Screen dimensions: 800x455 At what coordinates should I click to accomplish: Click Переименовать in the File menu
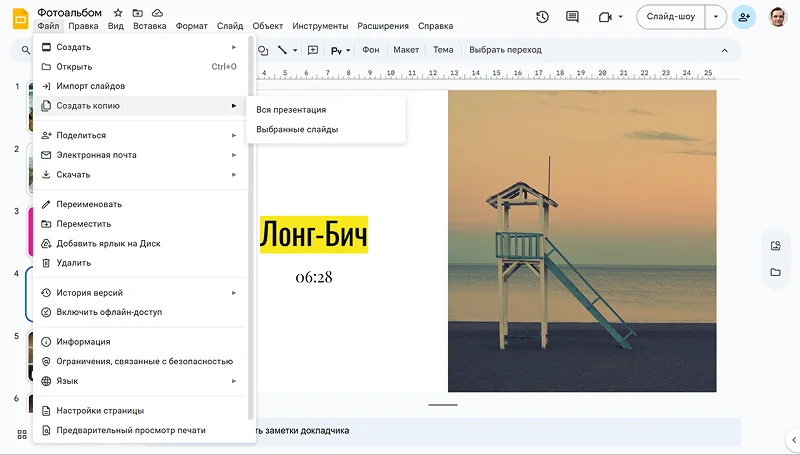click(x=89, y=204)
